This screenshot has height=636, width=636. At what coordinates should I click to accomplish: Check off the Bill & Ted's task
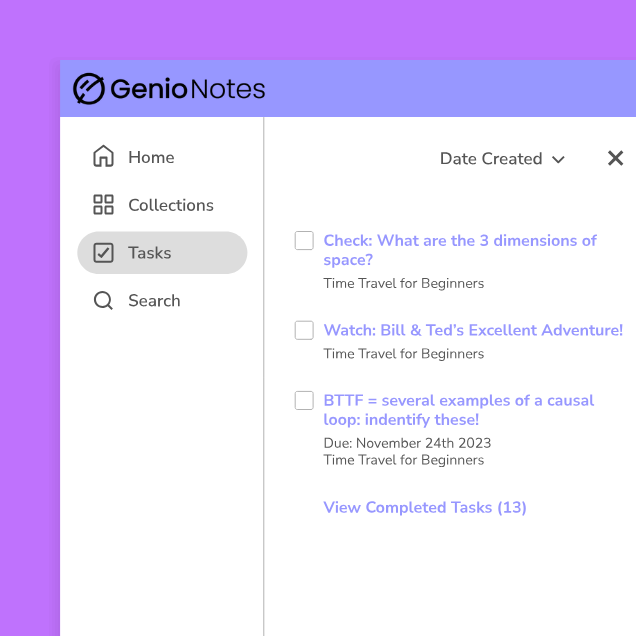click(x=304, y=330)
